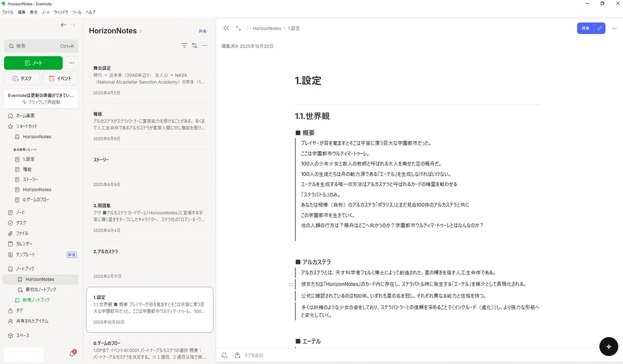Open note more actions menu top right
Screen dimensions: 623x364
[614, 29]
